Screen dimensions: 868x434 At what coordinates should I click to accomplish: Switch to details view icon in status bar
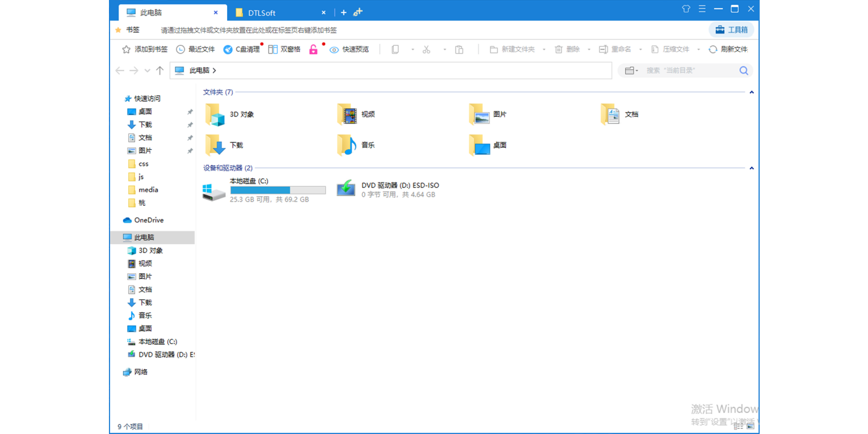click(738, 427)
